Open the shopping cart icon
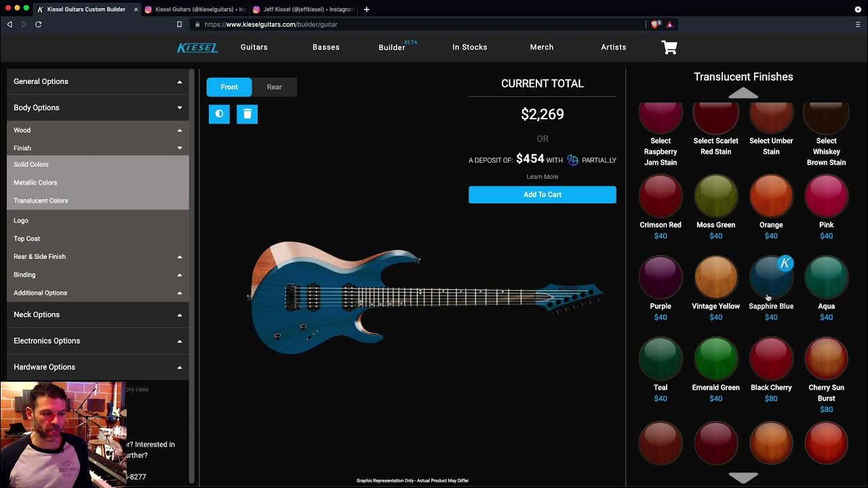868x488 pixels. point(669,47)
